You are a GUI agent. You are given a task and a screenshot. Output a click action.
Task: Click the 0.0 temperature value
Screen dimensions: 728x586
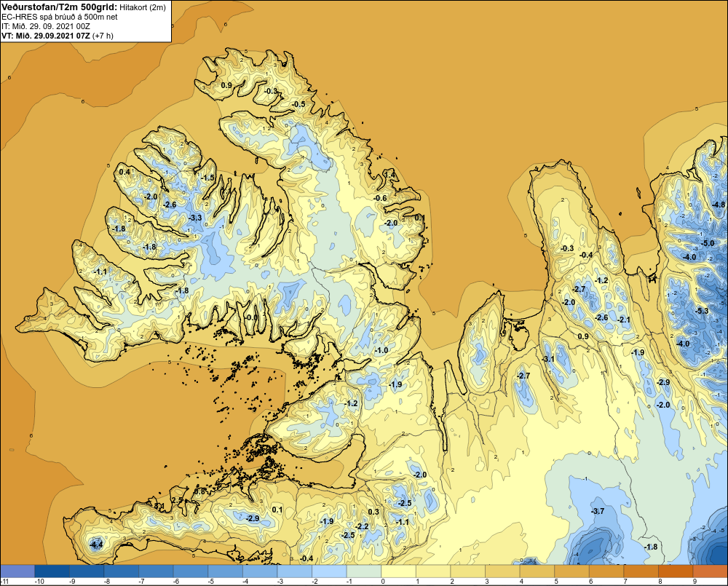click(251, 317)
